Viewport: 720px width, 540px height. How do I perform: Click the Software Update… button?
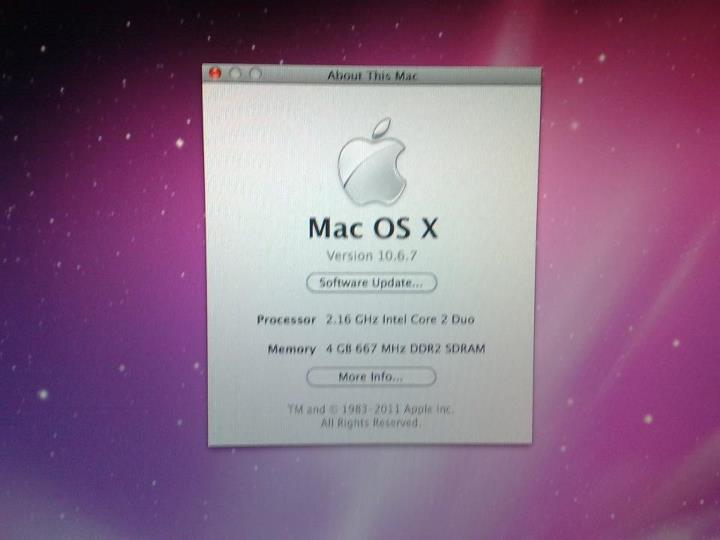371,282
